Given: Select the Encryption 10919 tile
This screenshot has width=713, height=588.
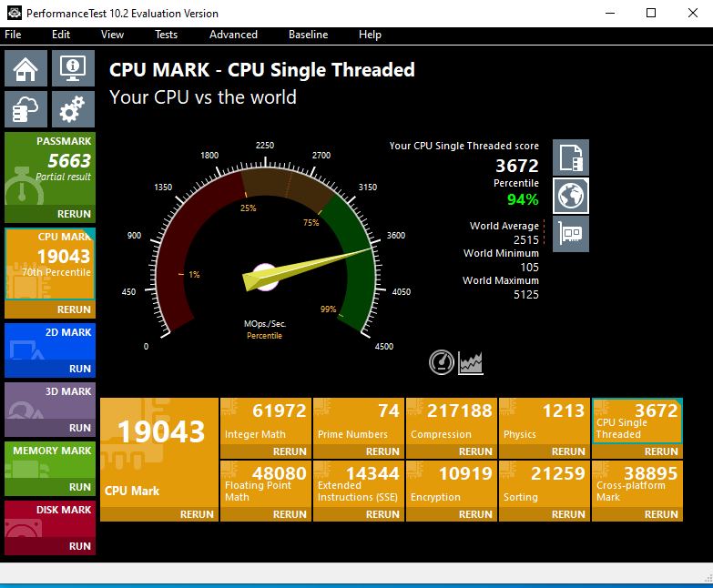Looking at the screenshot, I should (x=451, y=484).
